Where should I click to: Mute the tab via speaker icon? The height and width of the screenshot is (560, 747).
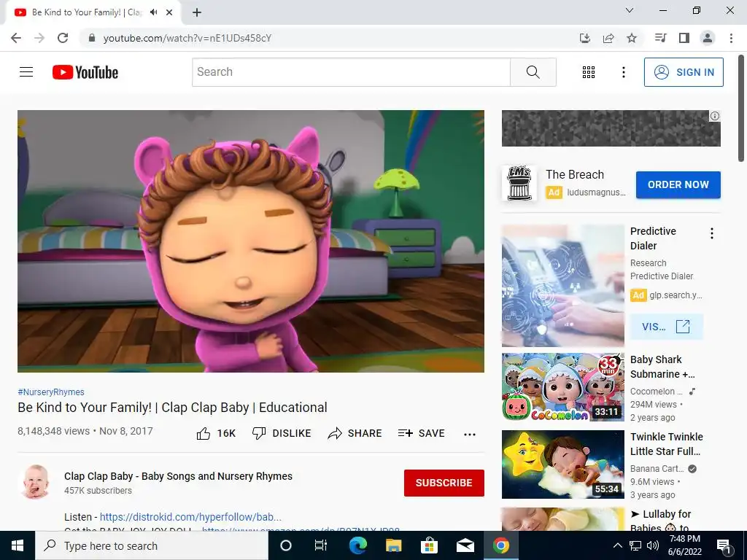pyautogui.click(x=153, y=12)
